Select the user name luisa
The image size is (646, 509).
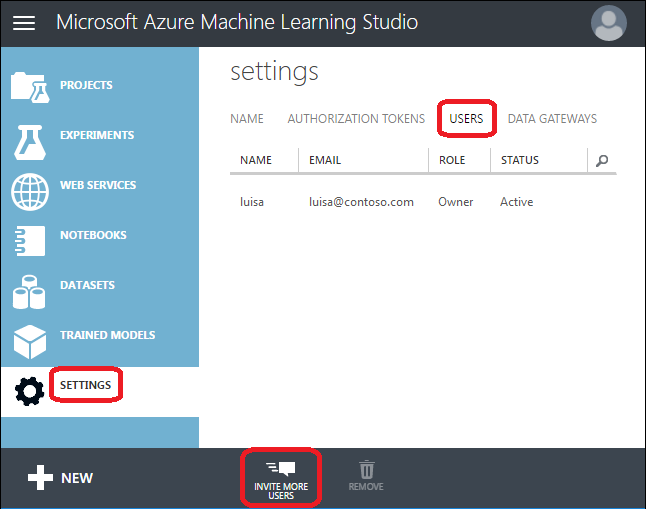click(x=252, y=202)
